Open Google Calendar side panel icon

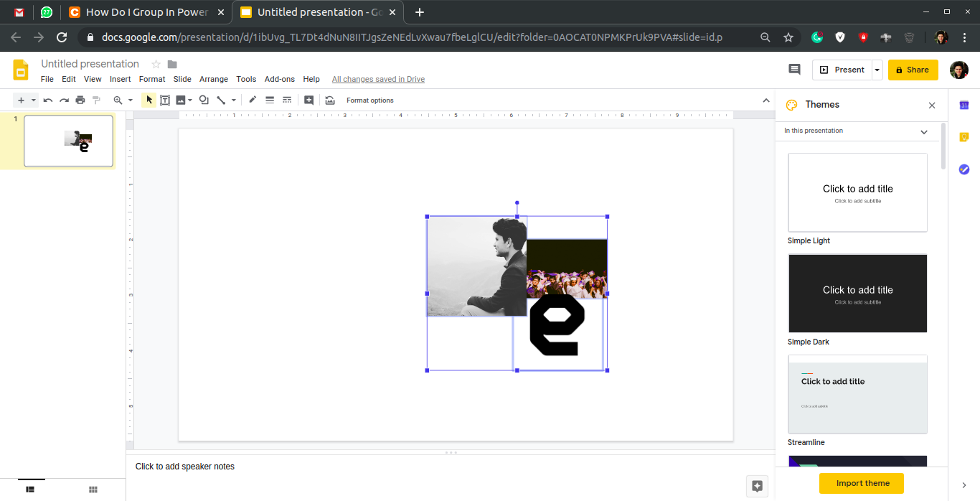pos(964,106)
